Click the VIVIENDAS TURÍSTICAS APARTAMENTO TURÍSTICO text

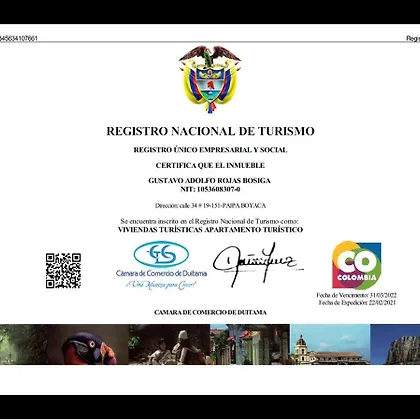coord(210,230)
